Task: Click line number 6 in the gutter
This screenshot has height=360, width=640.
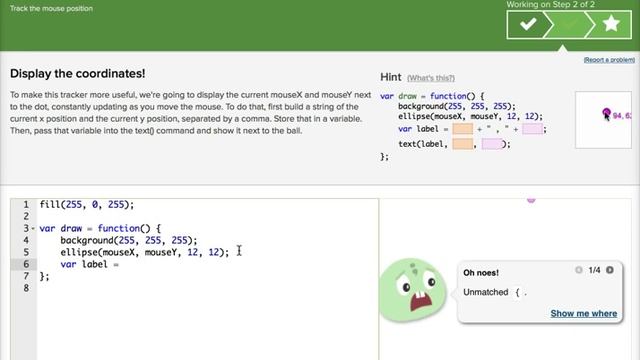Action: coord(26,264)
